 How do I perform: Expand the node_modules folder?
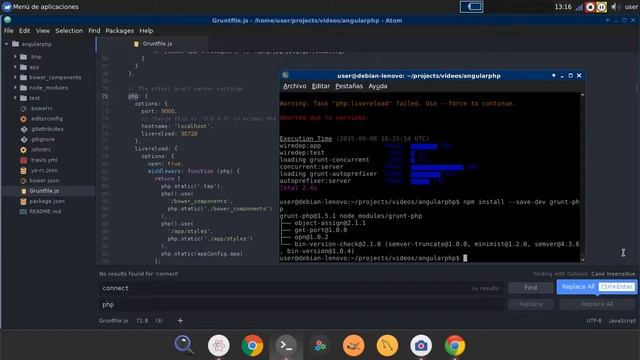coord(15,88)
